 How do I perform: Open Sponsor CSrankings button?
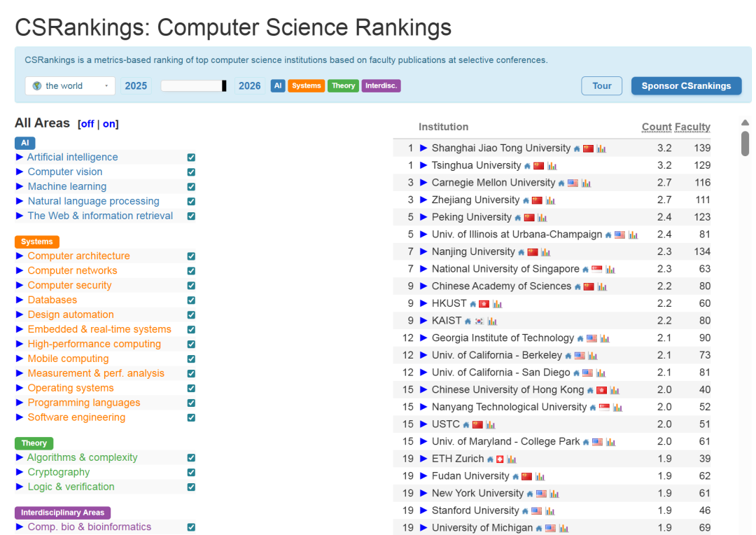686,86
